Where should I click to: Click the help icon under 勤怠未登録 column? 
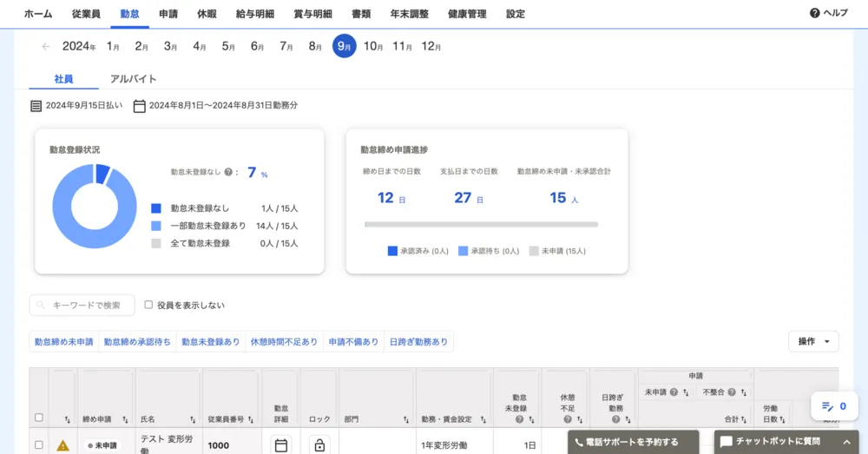(519, 419)
